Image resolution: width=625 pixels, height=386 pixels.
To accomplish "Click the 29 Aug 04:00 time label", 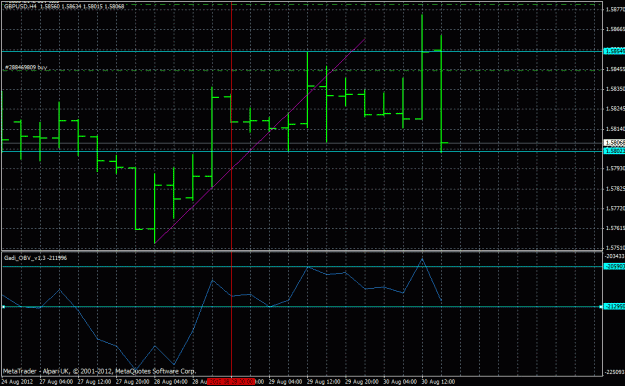I will tap(285, 382).
